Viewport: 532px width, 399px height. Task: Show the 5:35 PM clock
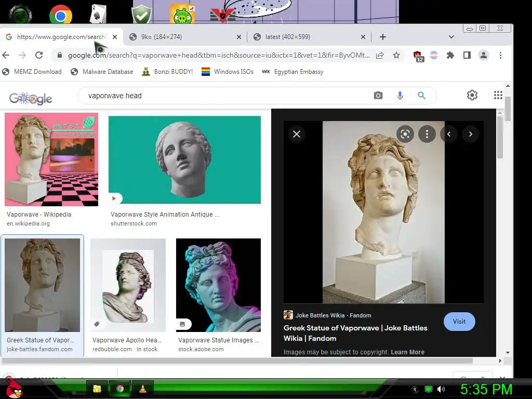click(x=486, y=389)
